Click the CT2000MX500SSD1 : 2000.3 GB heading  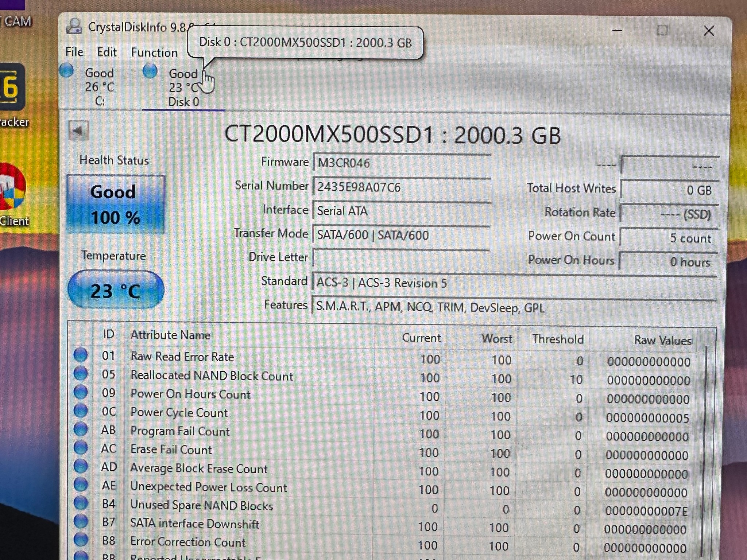pos(392,135)
